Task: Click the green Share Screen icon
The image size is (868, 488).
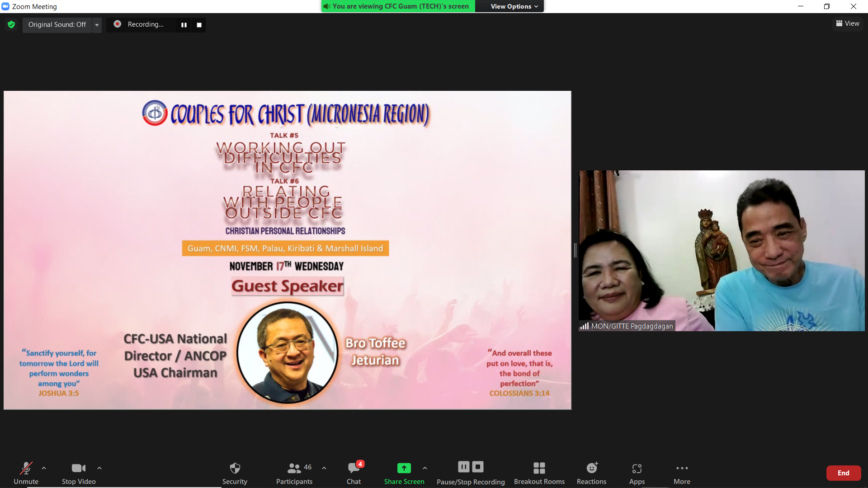Action: 404,468
